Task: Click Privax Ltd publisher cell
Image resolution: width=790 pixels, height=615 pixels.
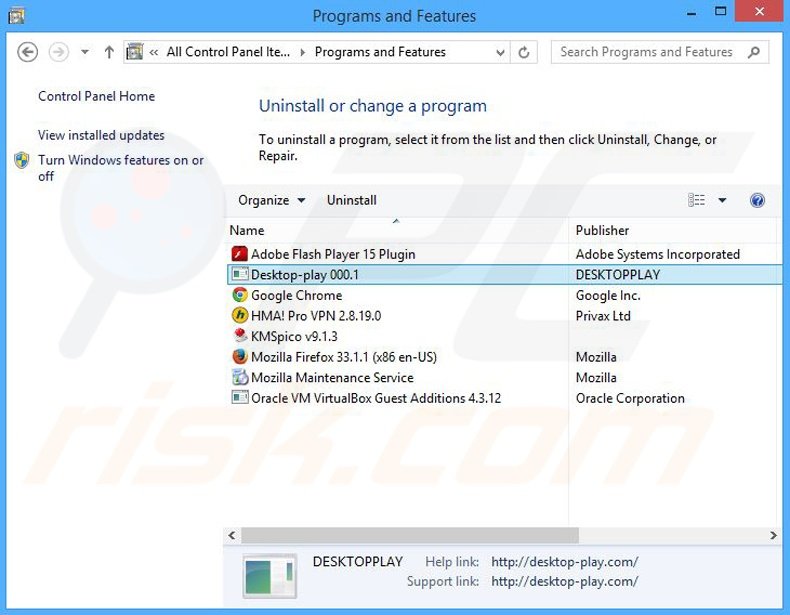Action: 603,316
